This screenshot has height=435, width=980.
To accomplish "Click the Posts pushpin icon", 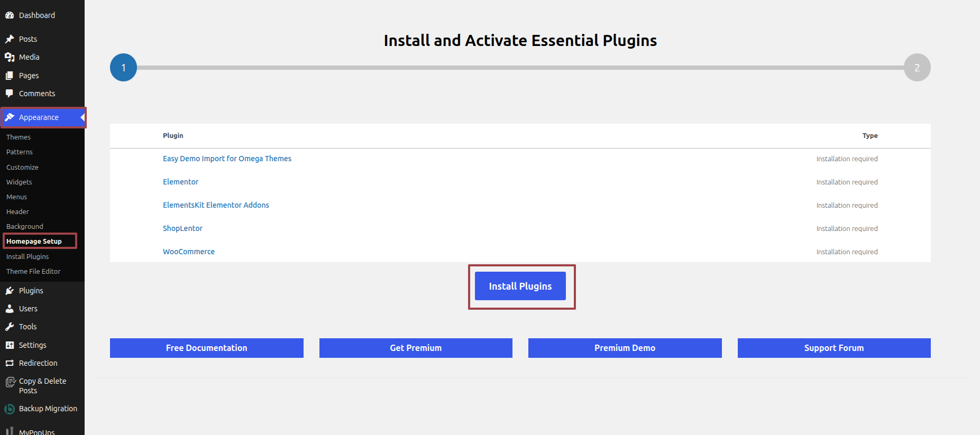I will (10, 39).
